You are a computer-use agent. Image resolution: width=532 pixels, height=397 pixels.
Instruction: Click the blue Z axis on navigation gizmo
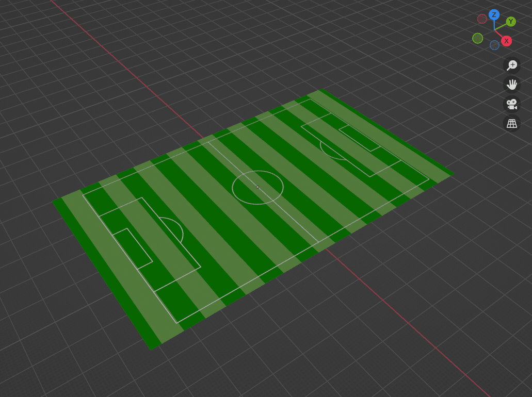[494, 14]
